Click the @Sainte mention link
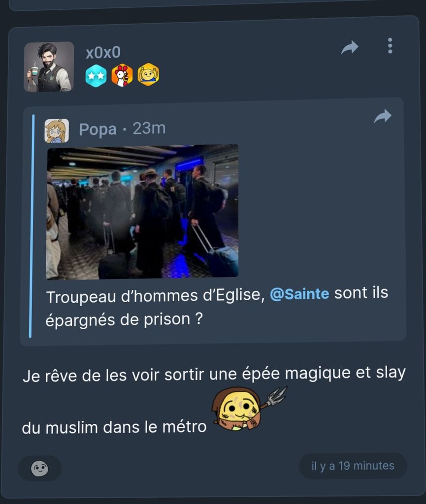This screenshot has height=504, width=426. tap(299, 294)
